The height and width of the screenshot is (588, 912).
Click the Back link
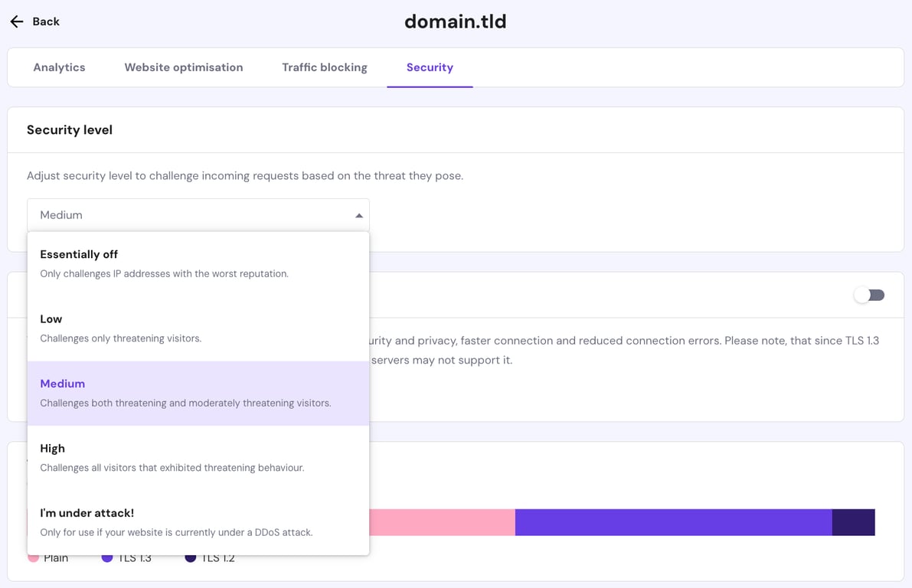pos(45,21)
